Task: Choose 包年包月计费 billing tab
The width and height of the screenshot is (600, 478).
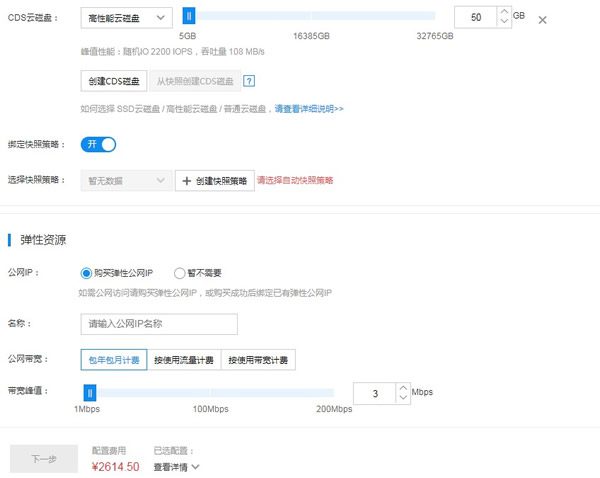Action: coord(114,360)
